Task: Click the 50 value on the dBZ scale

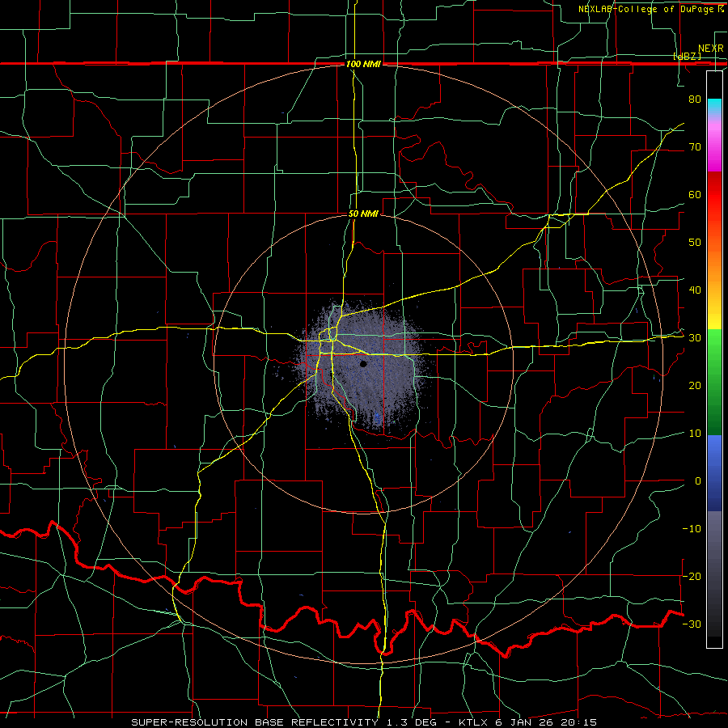Action: (x=695, y=243)
